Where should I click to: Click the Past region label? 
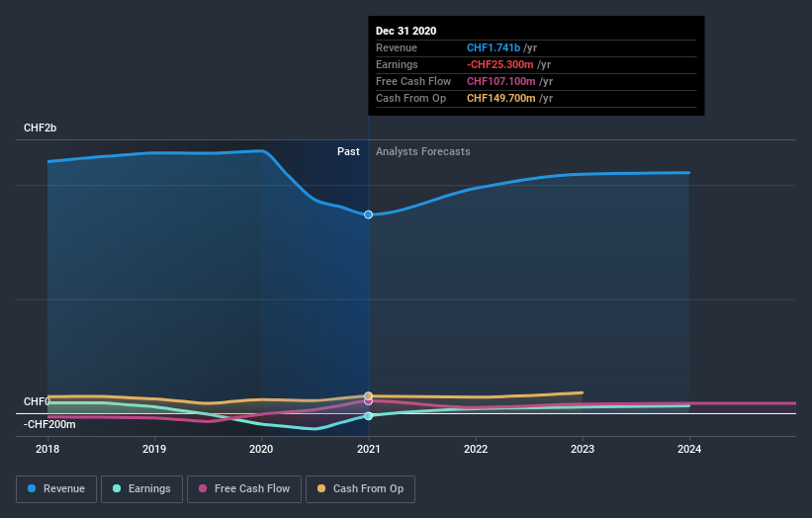point(348,151)
